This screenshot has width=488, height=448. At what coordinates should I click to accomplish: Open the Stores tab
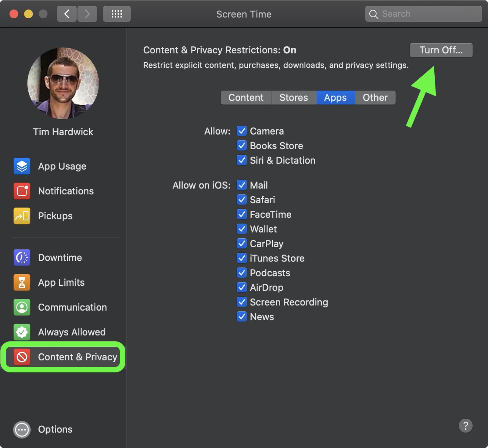293,97
